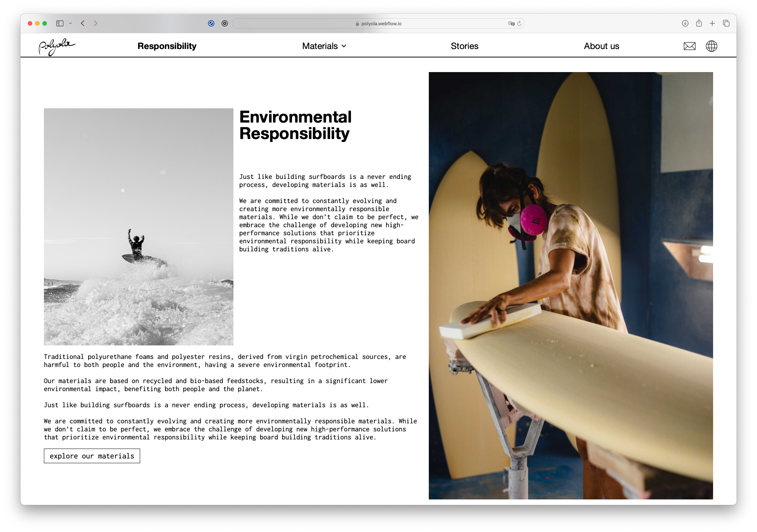Show the tab overview icon
The width and height of the screenshot is (757, 532).
point(726,23)
